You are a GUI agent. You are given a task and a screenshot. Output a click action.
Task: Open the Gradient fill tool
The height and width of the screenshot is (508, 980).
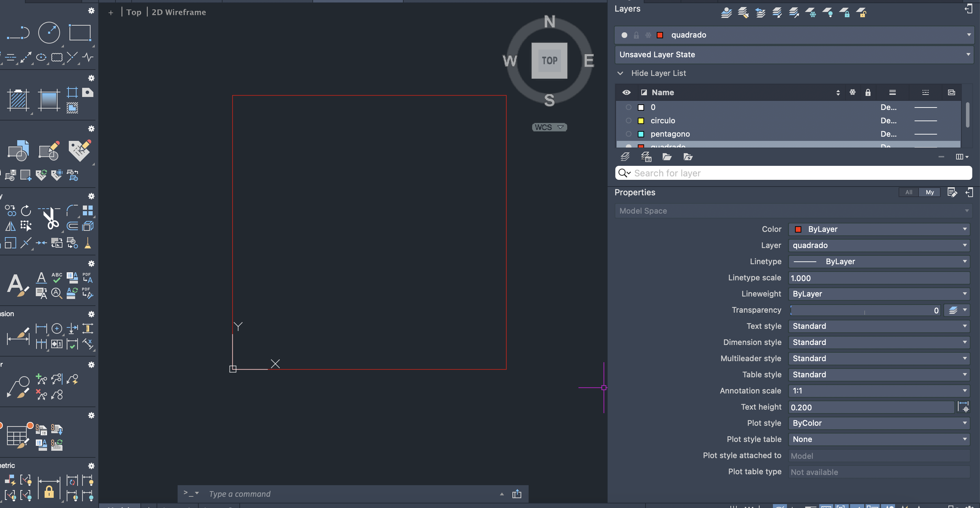[x=49, y=100]
